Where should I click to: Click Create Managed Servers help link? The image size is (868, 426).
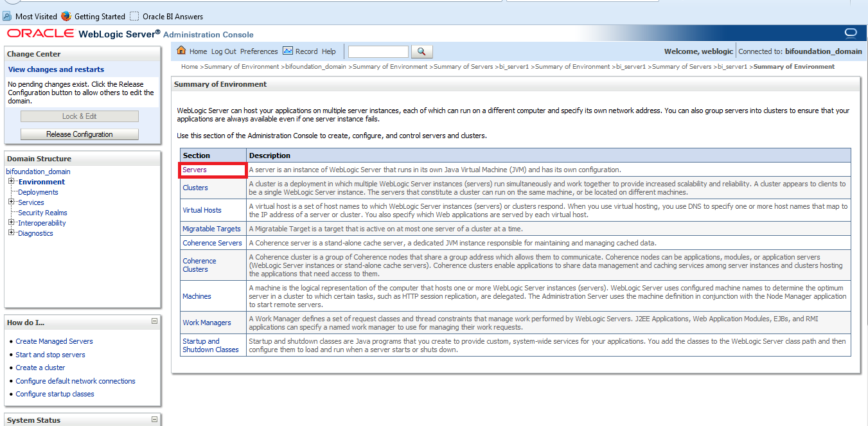[54, 341]
